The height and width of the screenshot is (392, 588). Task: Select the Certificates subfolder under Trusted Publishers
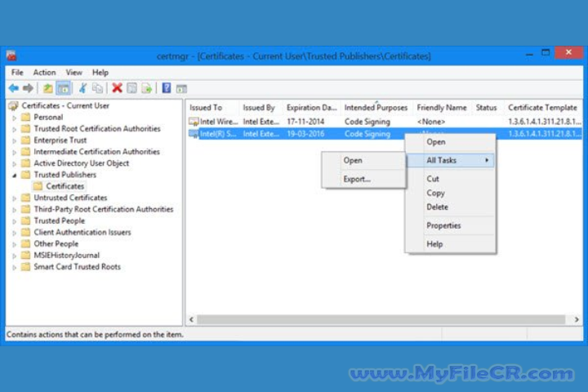[x=65, y=186]
